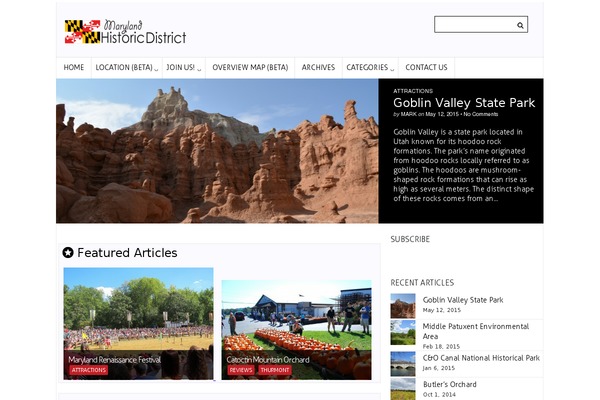Open the Contact Us page
600x400 pixels.
(426, 68)
